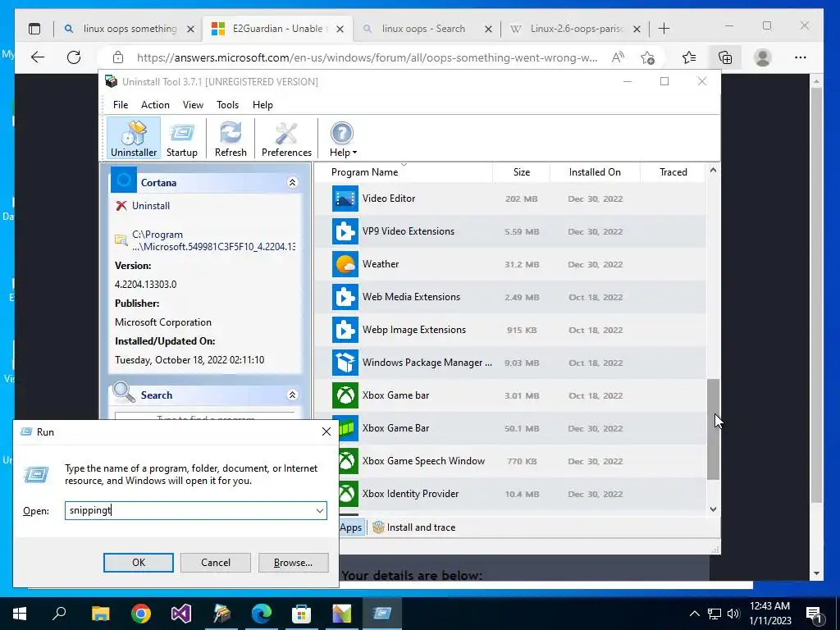Click the Cortana icon in details panel
This screenshot has height=630, width=840.
click(x=124, y=180)
